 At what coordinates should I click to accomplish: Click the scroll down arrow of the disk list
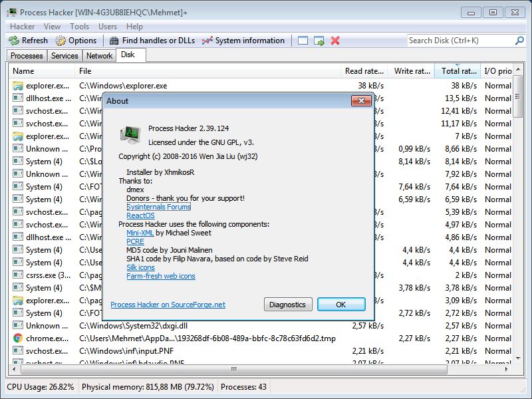tap(518, 358)
